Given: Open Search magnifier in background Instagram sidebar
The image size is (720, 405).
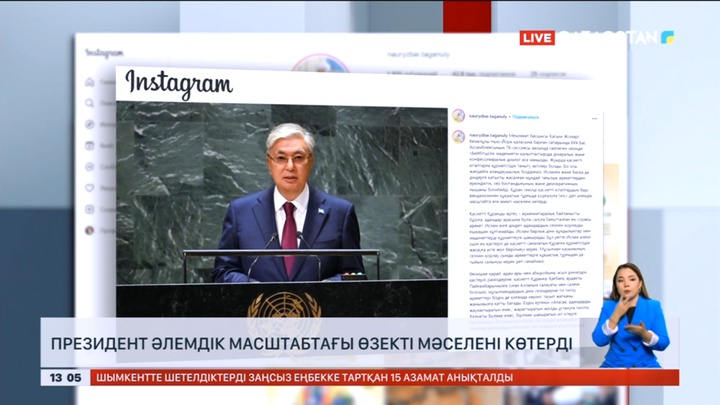Looking at the screenshot, I should pyautogui.click(x=90, y=103).
